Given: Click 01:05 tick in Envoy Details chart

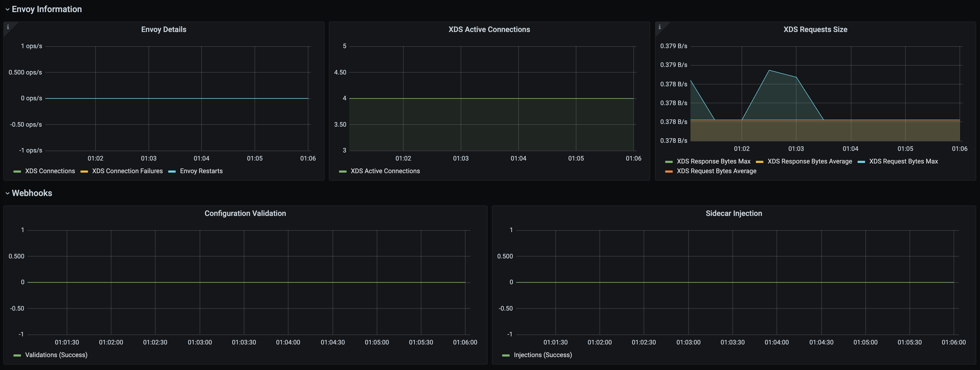Looking at the screenshot, I should (255, 158).
